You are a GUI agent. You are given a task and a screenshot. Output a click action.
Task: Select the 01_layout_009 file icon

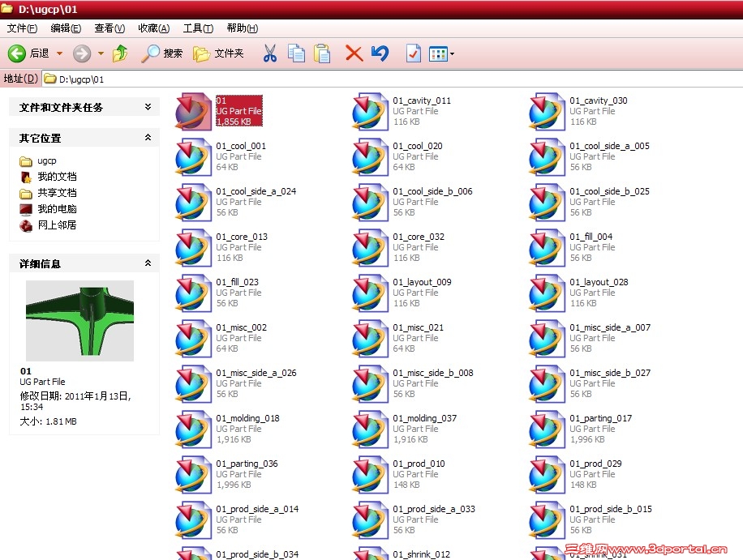[370, 293]
